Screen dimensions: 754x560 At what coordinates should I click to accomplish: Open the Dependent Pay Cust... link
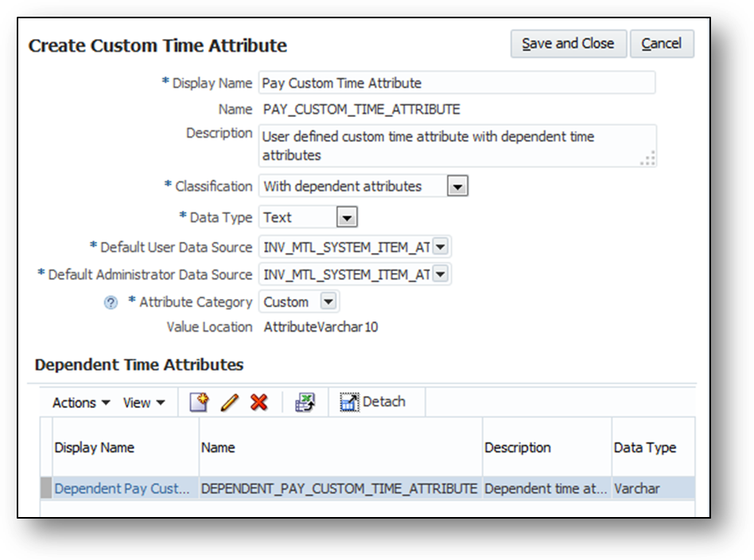point(122,488)
